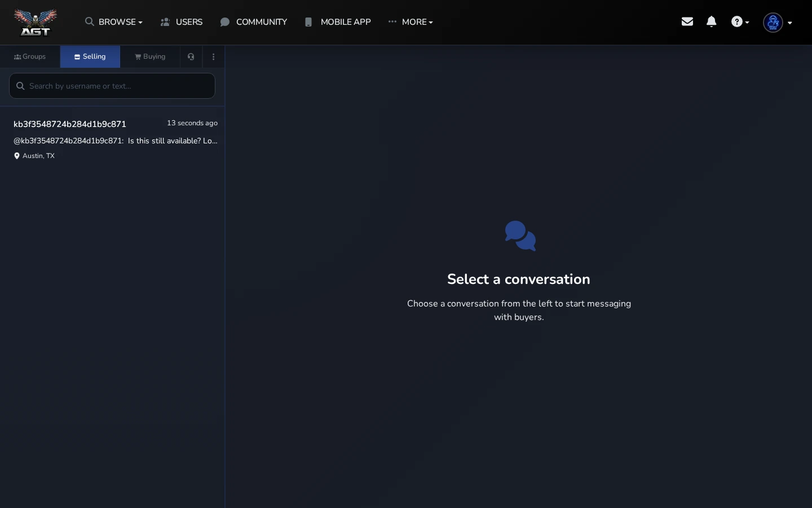Image resolution: width=812 pixels, height=508 pixels.
Task: Focus the search by username field
Action: pos(112,86)
